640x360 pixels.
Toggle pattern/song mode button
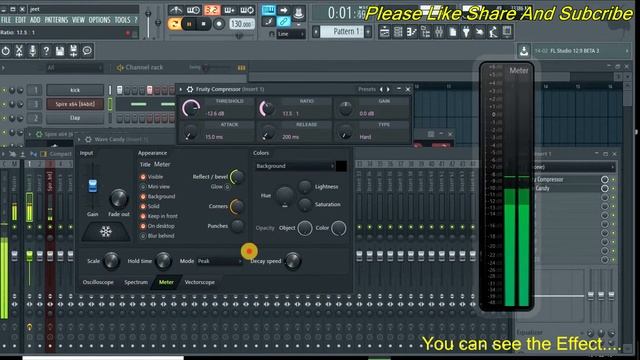coord(174,24)
